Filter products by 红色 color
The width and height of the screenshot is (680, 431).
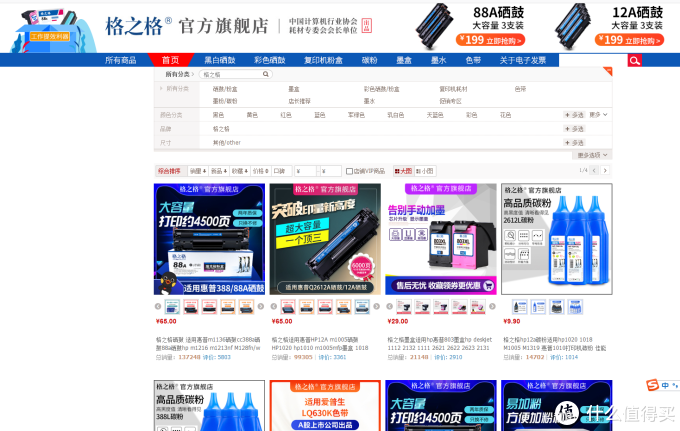[286, 115]
